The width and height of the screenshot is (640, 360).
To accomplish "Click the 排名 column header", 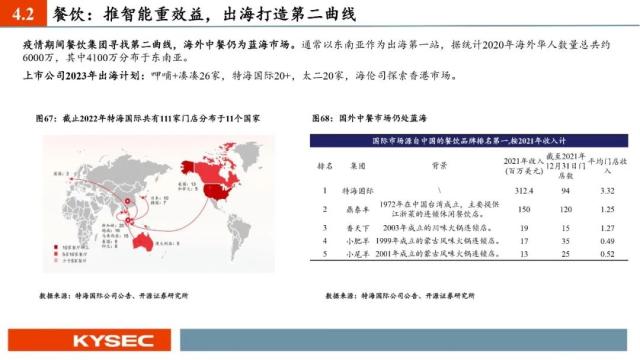I will coord(325,166).
